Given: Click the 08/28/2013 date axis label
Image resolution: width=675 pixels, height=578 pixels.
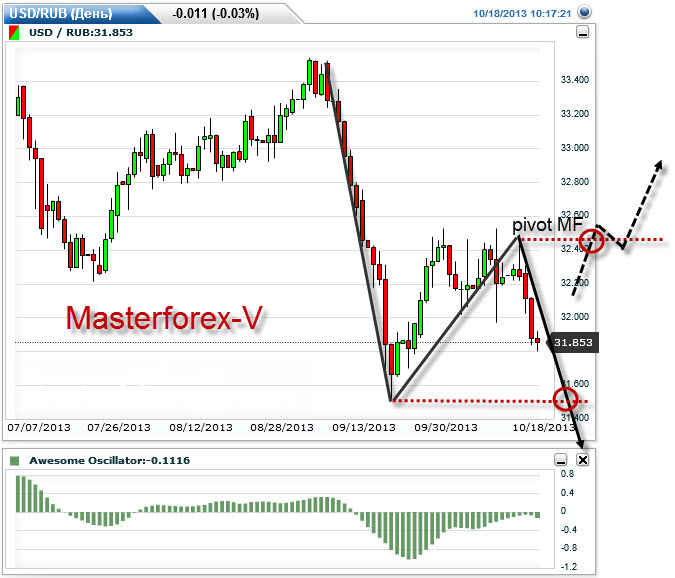Looking at the screenshot, I should point(282,427).
